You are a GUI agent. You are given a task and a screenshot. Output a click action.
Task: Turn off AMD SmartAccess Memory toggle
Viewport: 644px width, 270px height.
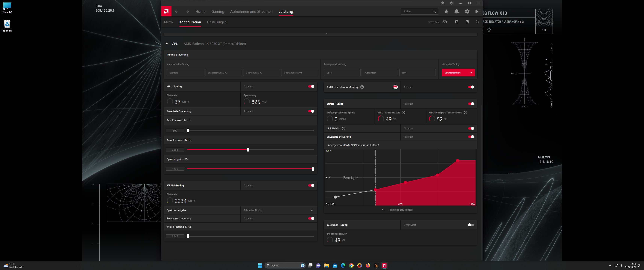(471, 87)
